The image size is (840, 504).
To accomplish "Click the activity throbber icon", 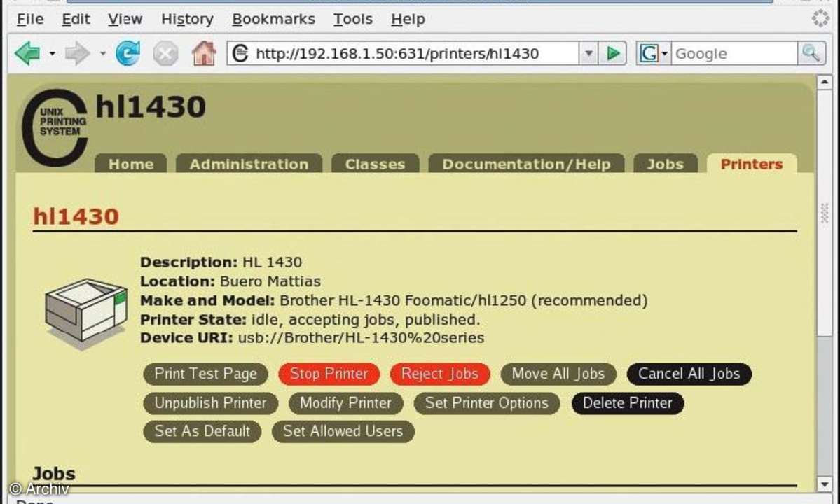I will [x=820, y=18].
